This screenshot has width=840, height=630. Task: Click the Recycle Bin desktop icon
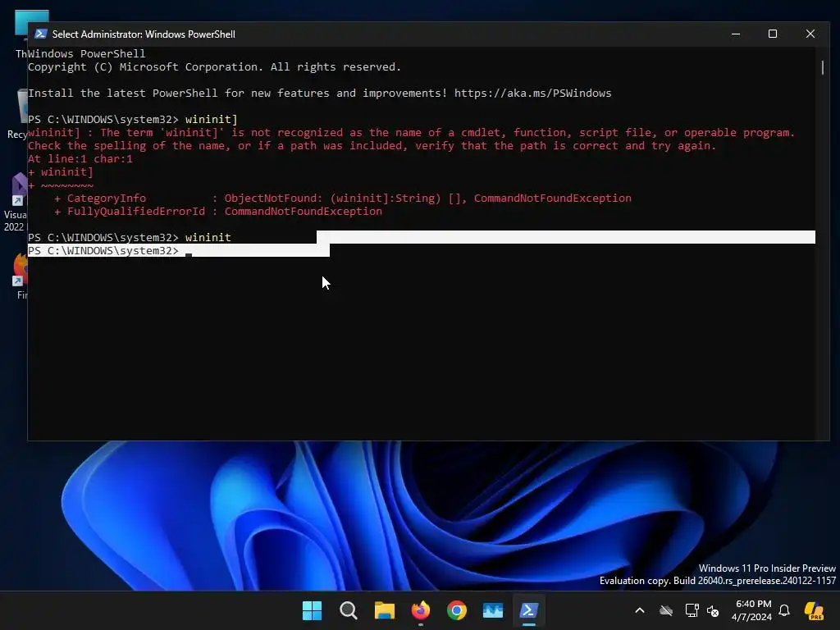tap(17, 115)
